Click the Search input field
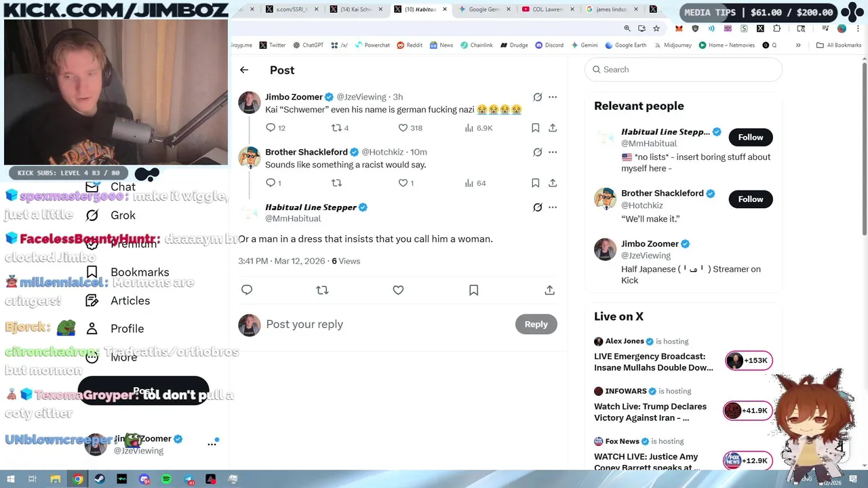The width and height of the screenshot is (868, 488). click(684, 69)
